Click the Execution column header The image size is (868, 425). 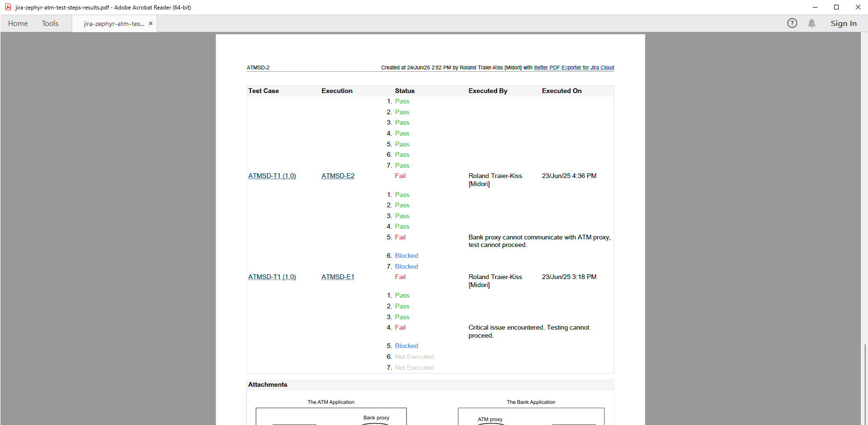coord(337,91)
